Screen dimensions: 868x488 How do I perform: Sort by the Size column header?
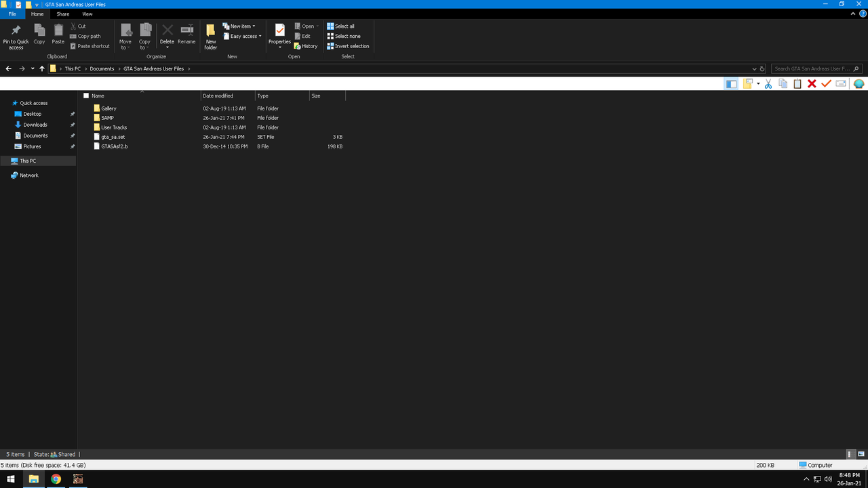(328, 96)
